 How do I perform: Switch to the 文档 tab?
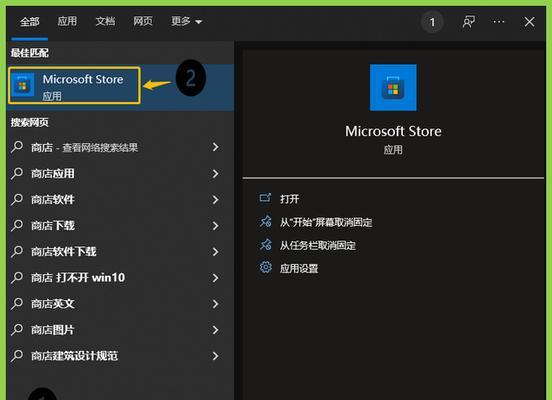[x=105, y=21]
